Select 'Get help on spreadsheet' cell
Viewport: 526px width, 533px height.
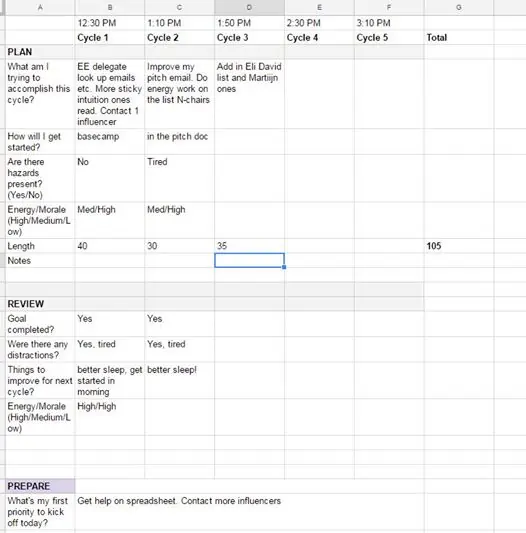pos(249,512)
